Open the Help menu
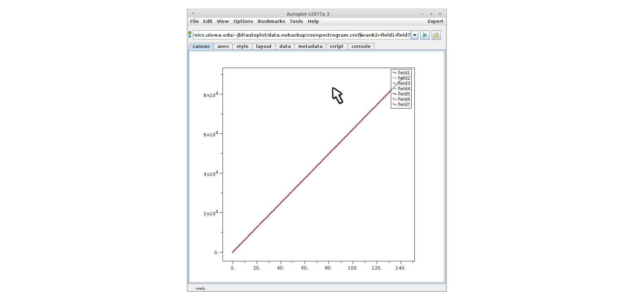The width and height of the screenshot is (644, 292). [x=313, y=21]
